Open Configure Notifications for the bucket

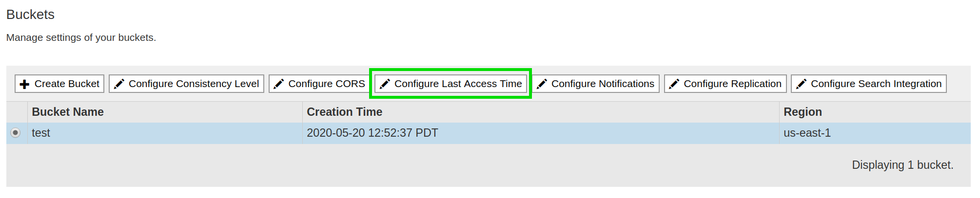603,84
